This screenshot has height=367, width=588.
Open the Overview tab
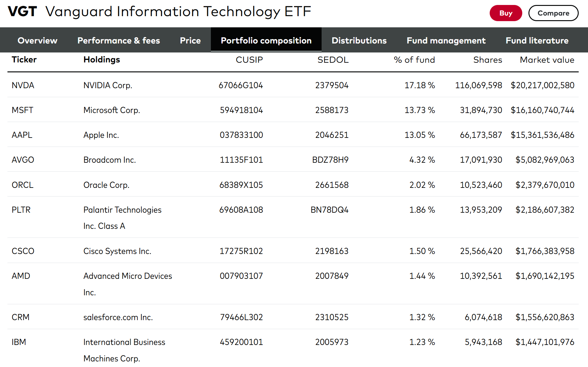coord(38,40)
